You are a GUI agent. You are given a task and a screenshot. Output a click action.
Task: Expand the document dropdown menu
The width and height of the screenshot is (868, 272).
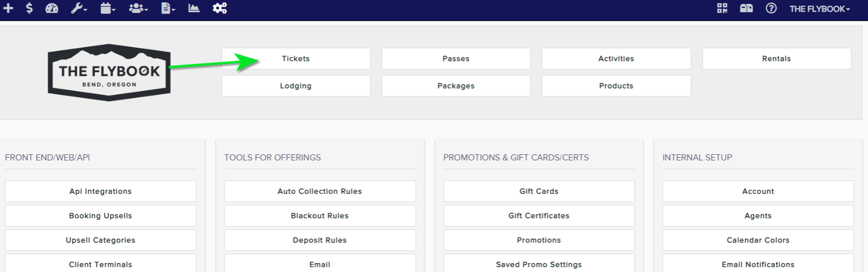pyautogui.click(x=168, y=8)
